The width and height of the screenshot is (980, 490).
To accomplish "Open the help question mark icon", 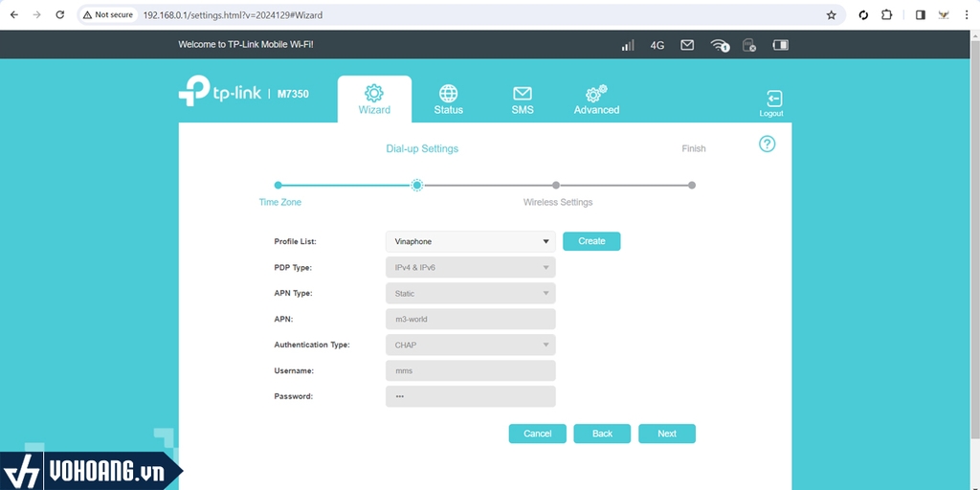I will coord(767,145).
